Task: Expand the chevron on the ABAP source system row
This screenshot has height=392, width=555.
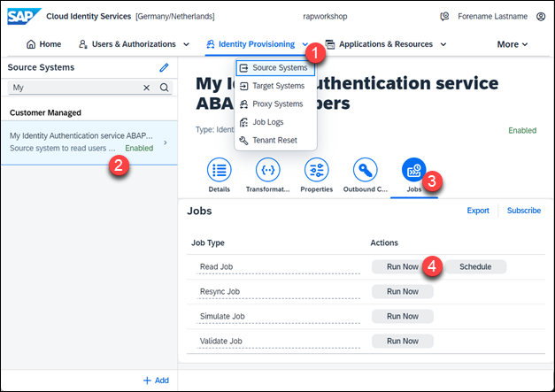Action: 166,142
